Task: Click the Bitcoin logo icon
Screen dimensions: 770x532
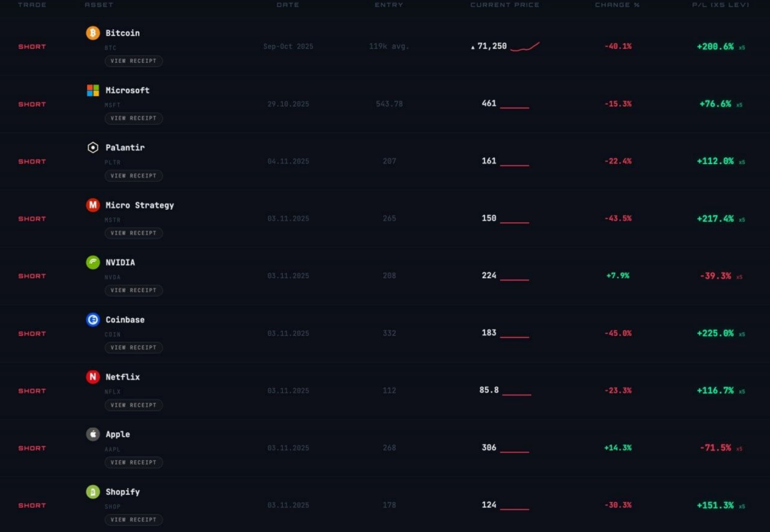Action: pyautogui.click(x=93, y=33)
